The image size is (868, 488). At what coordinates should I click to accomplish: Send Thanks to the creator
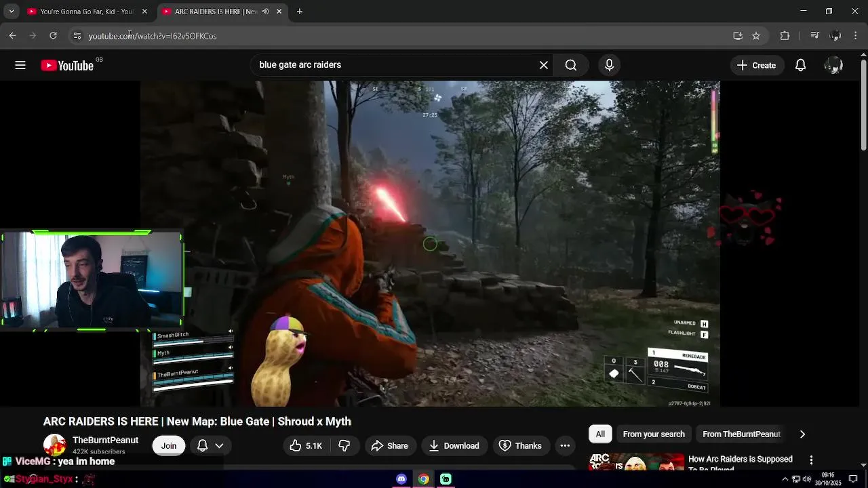521,446
